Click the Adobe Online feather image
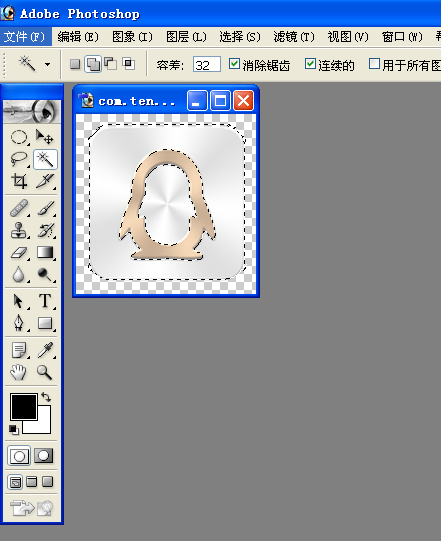The width and height of the screenshot is (441, 541). (32, 111)
